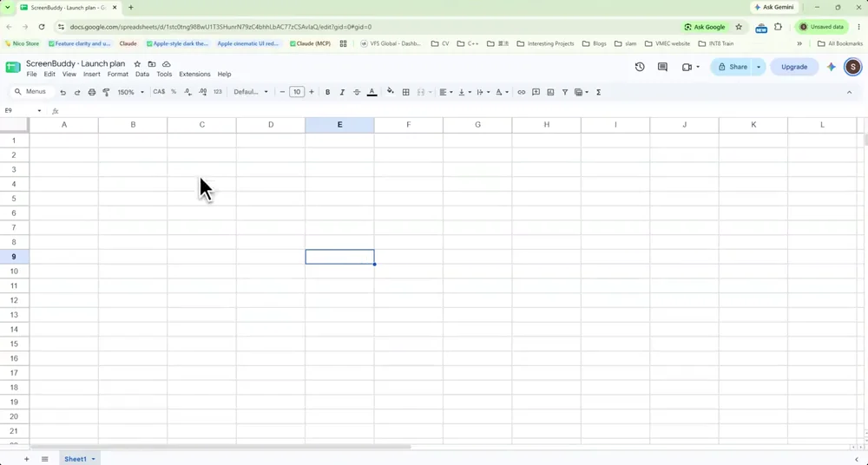This screenshot has width=868, height=465.
Task: Open the Tools menu
Action: coord(164,75)
